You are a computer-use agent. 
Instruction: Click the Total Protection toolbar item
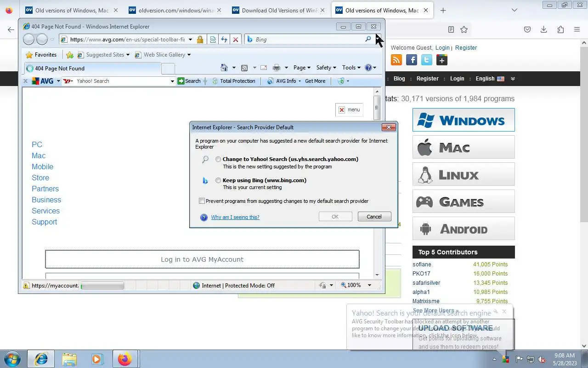[233, 81]
